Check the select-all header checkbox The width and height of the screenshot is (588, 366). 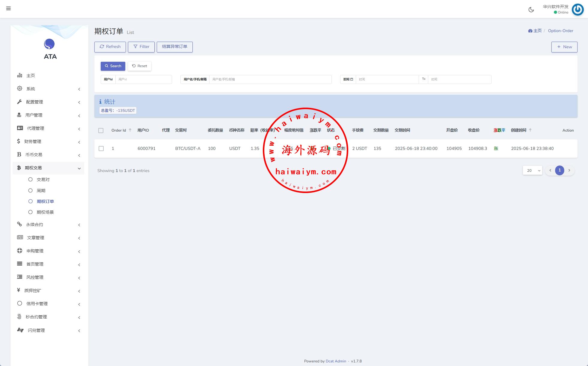tap(101, 130)
